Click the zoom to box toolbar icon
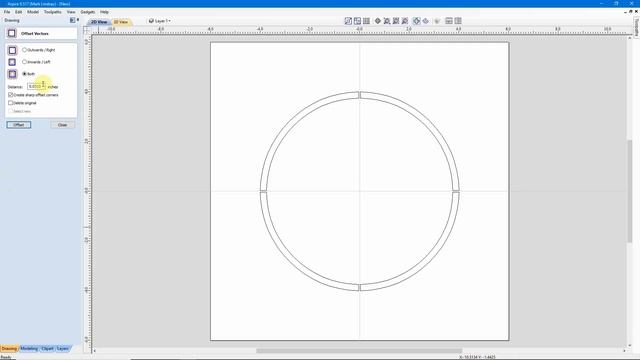 (x=387, y=21)
